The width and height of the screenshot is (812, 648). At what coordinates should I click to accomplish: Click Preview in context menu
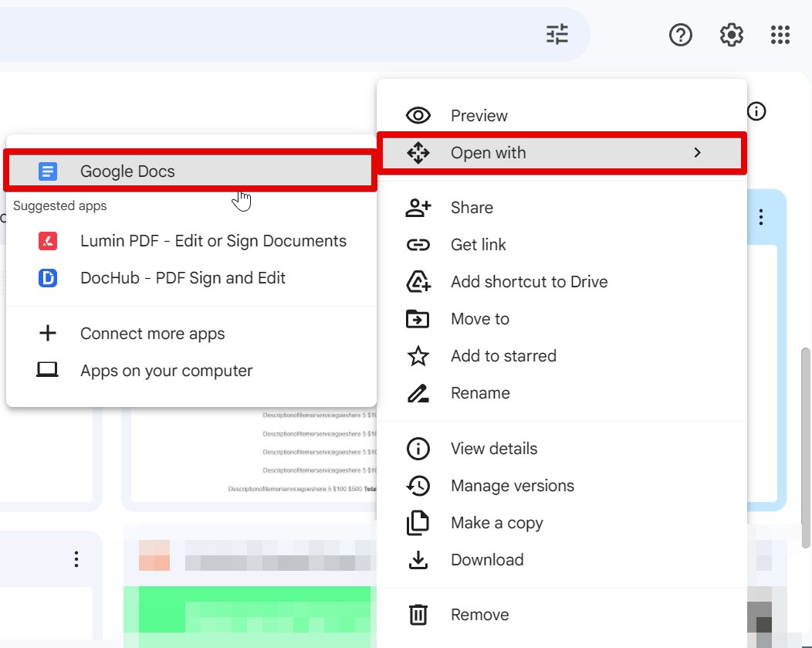[479, 116]
